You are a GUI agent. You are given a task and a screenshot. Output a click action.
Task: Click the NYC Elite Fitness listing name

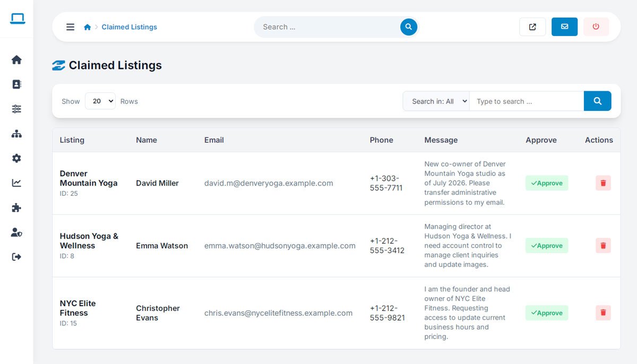pyautogui.click(x=78, y=308)
